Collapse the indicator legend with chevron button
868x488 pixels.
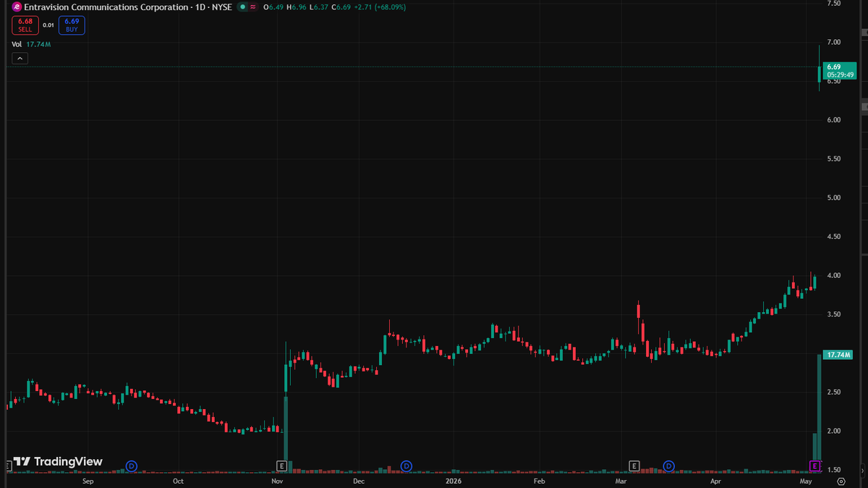click(x=20, y=58)
